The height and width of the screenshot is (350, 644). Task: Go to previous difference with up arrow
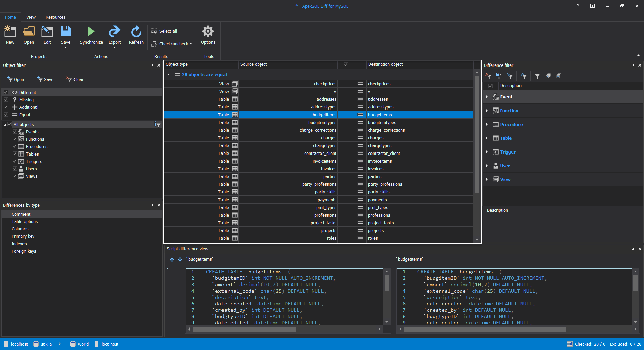172,259
